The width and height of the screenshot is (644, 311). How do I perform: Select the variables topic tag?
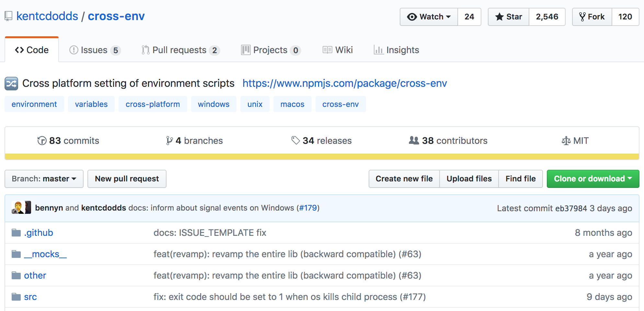[91, 104]
